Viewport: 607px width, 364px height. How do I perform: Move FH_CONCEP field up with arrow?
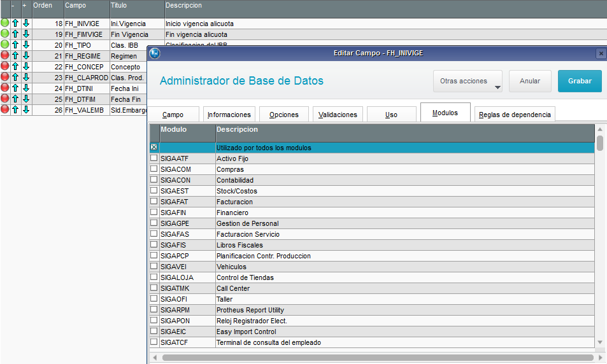15,67
